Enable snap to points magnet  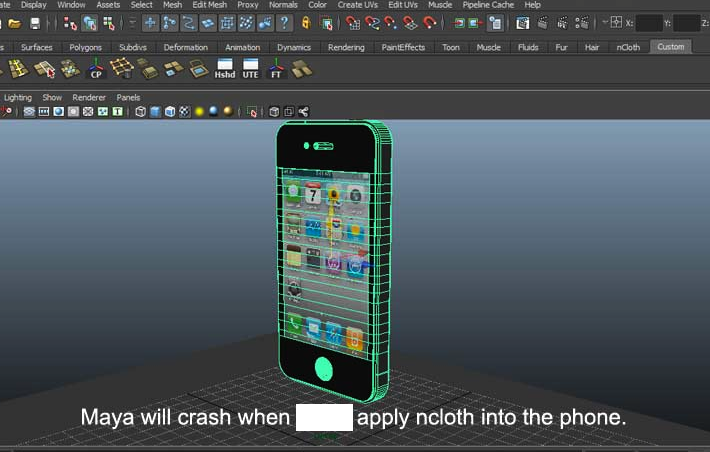click(391, 23)
